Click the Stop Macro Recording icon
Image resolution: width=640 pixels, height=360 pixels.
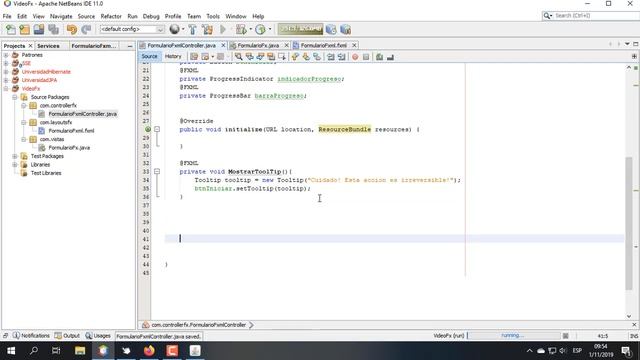point(366,57)
